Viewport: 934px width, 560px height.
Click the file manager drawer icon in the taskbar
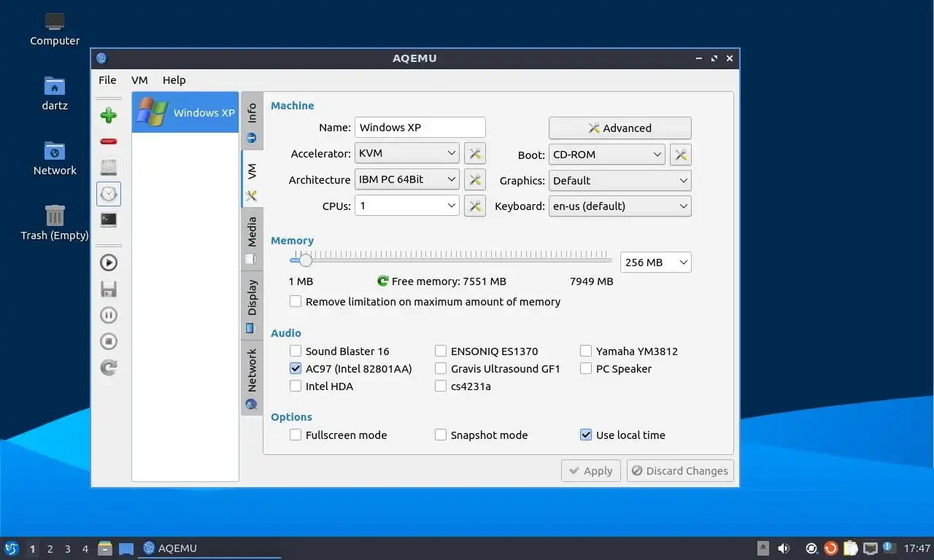(x=105, y=548)
